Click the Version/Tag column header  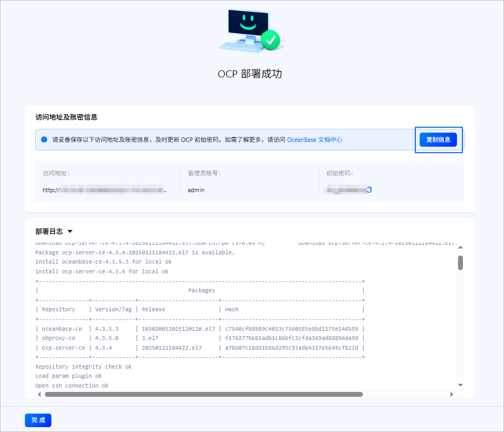tap(114, 309)
